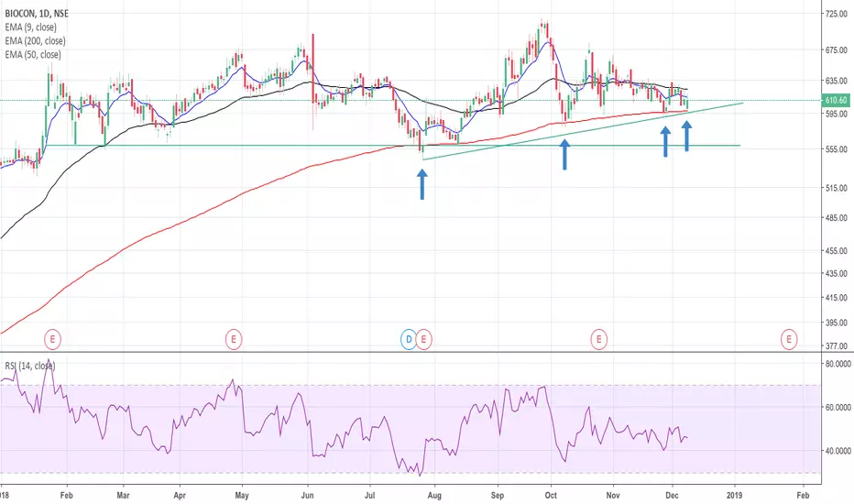
Task: Click the current price tag 610.60
Action: 836,100
